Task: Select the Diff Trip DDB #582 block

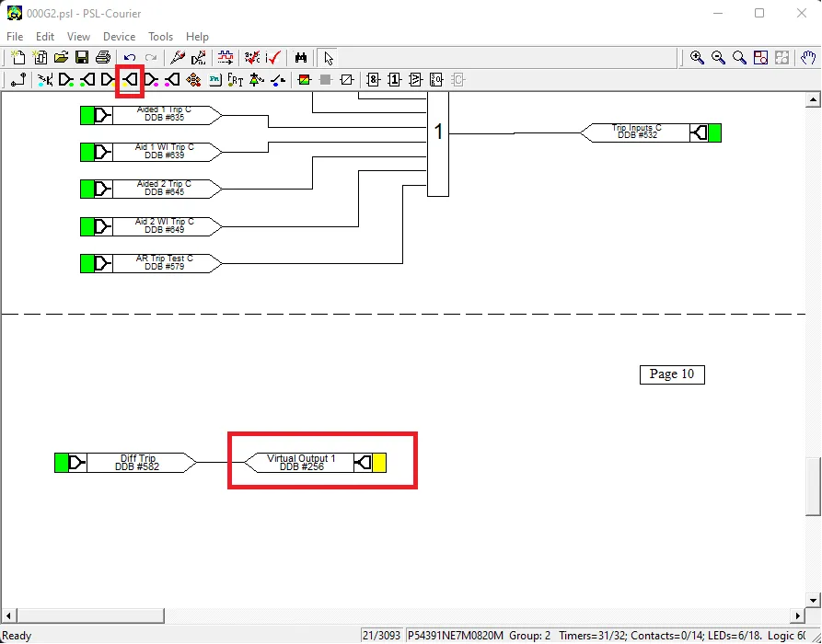Action: (126, 463)
